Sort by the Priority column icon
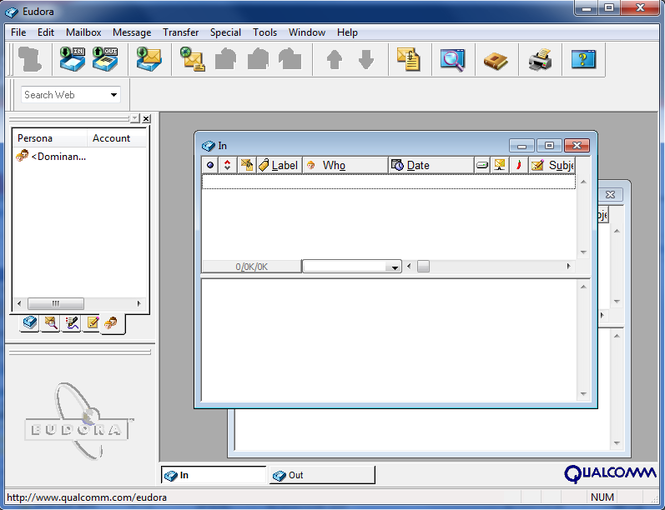Screen dimensions: 665x510 [227, 165]
